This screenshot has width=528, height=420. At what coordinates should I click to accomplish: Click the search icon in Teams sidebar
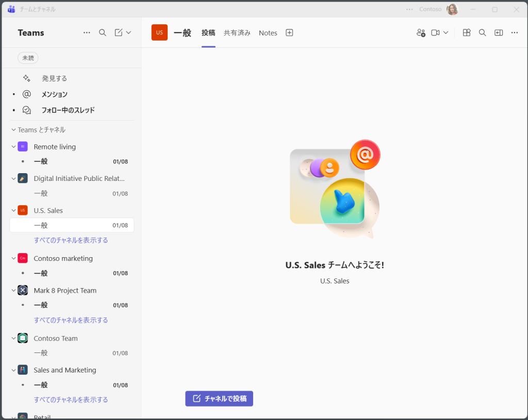103,32
